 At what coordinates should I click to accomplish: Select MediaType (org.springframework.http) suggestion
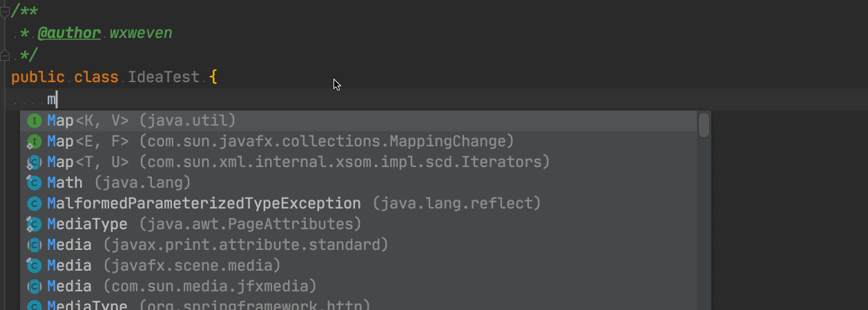tap(358, 304)
